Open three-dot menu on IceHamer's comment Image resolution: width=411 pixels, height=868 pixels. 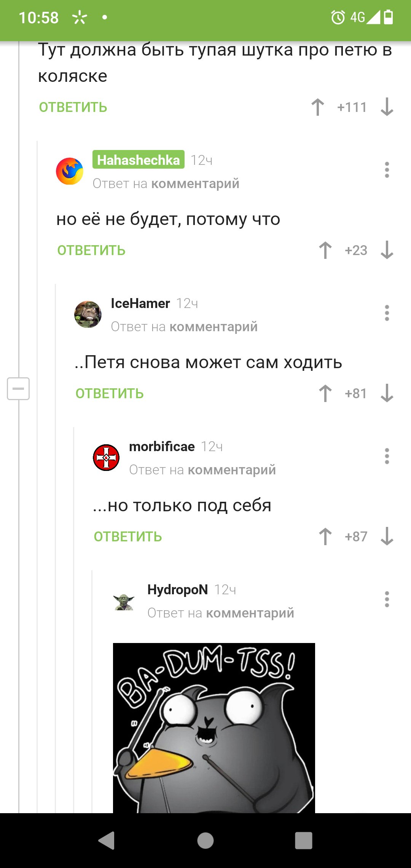387,313
